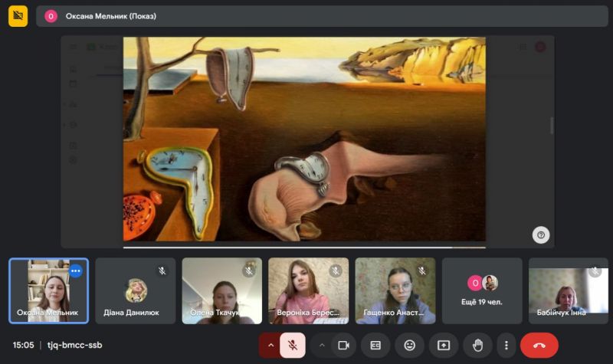Click the yellow no-camera indicator icon
The image size is (613, 364).
(x=18, y=16)
